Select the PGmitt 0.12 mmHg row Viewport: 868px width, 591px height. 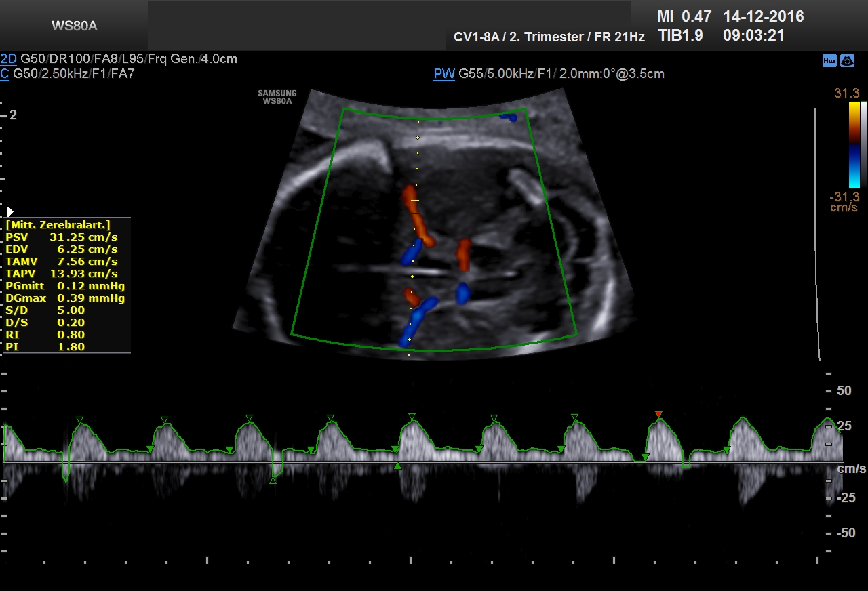(x=65, y=285)
